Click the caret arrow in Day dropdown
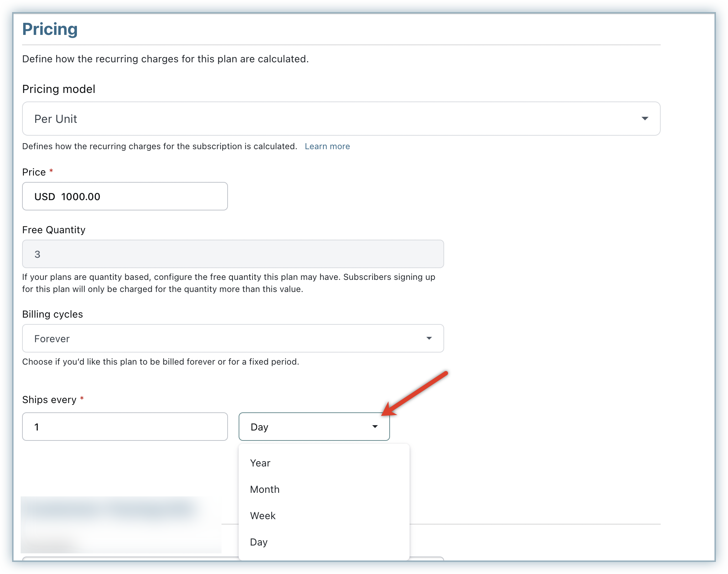 375,427
